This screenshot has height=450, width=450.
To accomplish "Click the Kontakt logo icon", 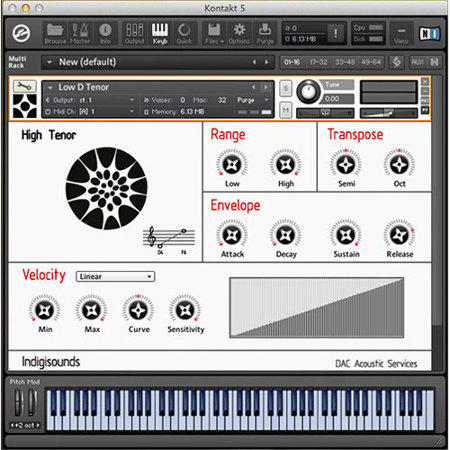I will [x=21, y=33].
